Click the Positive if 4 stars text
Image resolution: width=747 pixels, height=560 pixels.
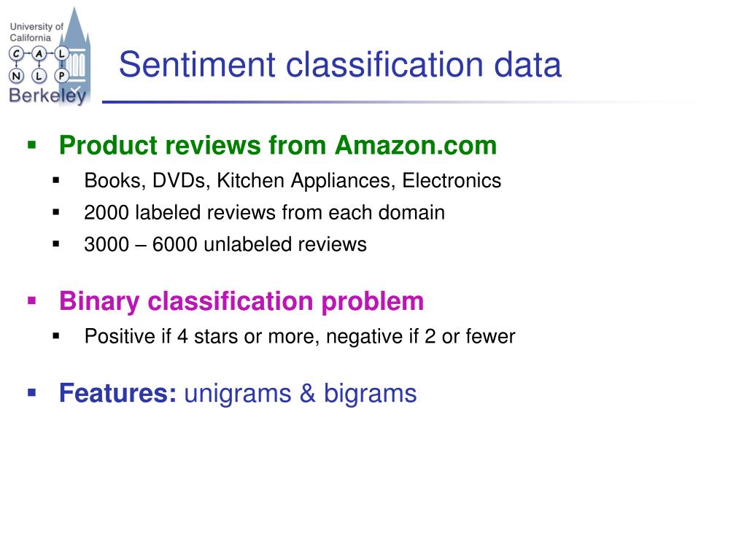(x=300, y=337)
